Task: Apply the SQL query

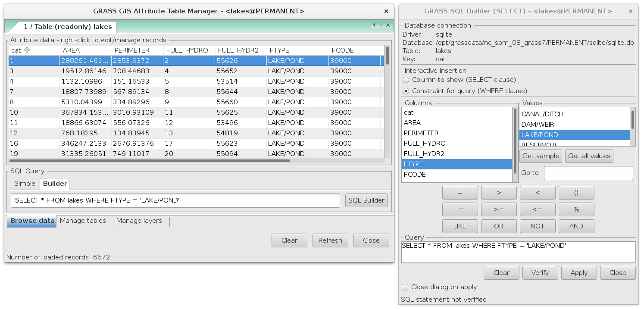Action: coord(579,272)
